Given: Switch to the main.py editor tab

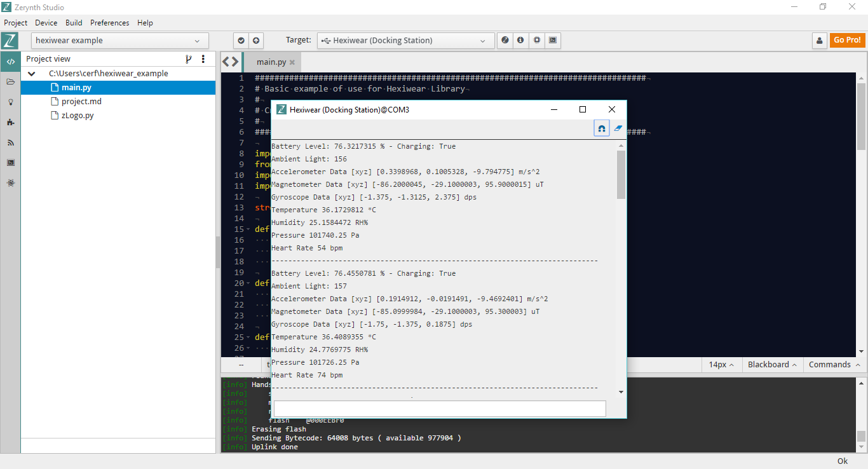Looking at the screenshot, I should (271, 62).
